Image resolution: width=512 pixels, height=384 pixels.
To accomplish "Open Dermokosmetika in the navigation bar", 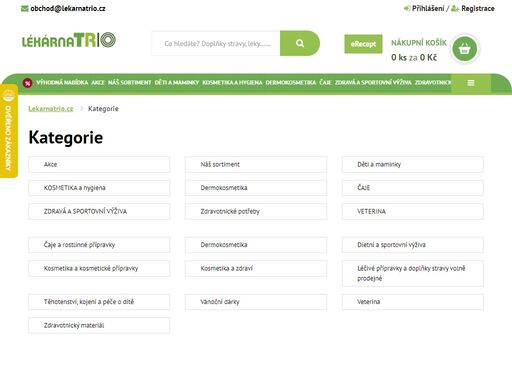I will click(291, 82).
